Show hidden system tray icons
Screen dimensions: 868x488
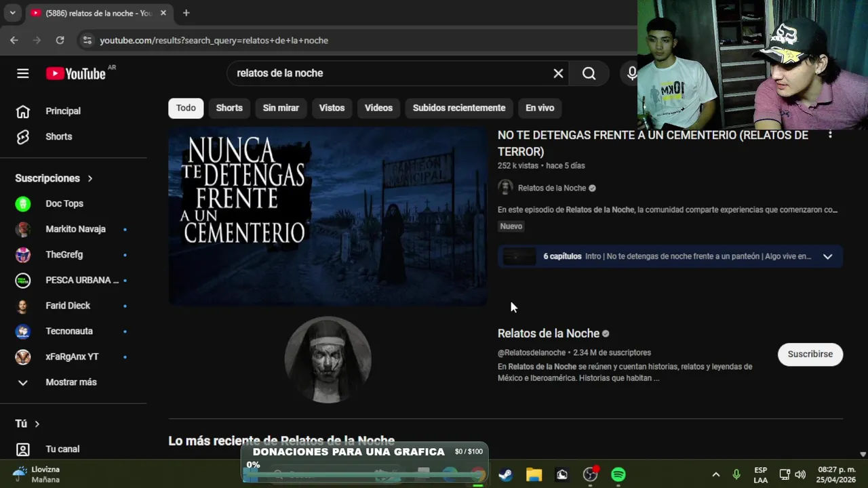[x=715, y=474]
